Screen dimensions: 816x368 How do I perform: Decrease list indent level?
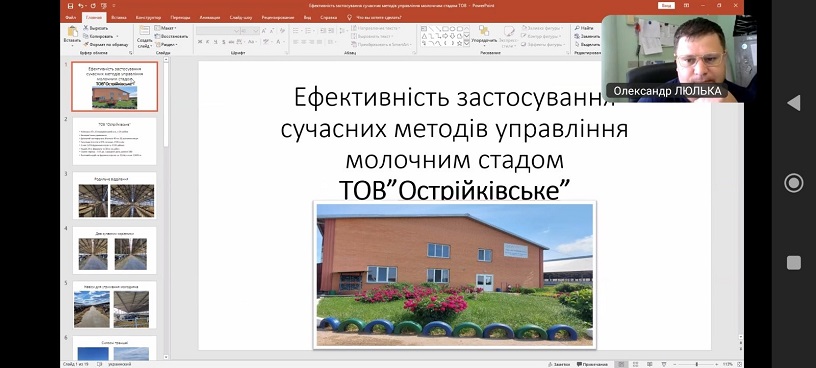tap(323, 31)
